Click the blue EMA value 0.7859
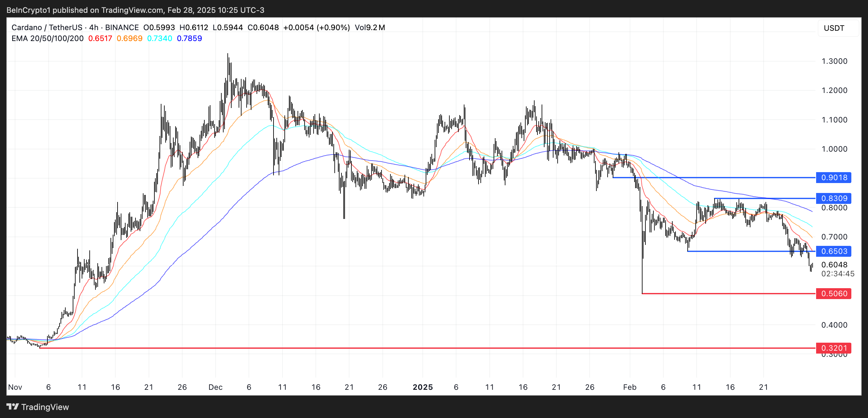The width and height of the screenshot is (868, 418). [189, 38]
